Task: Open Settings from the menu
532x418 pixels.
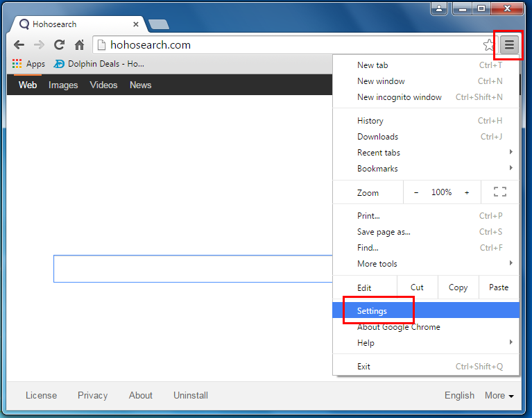Action: (426, 310)
